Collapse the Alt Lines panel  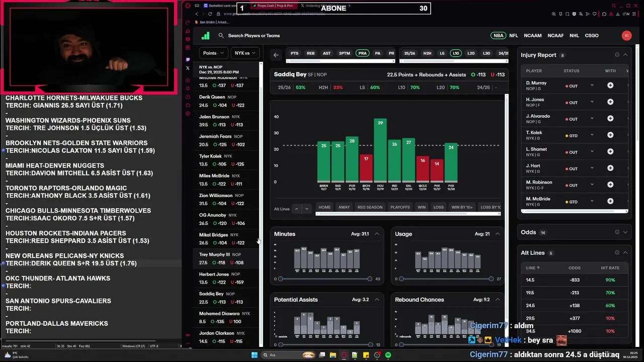[625, 252]
